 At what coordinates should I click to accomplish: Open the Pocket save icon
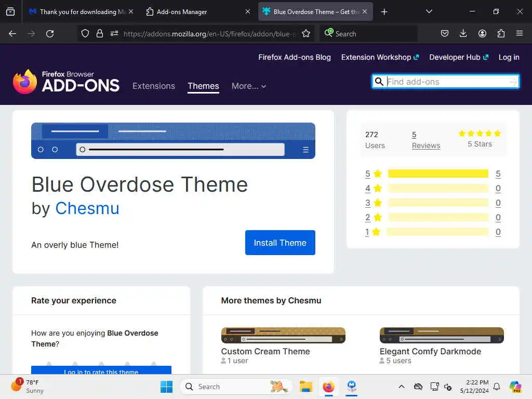[x=445, y=33]
